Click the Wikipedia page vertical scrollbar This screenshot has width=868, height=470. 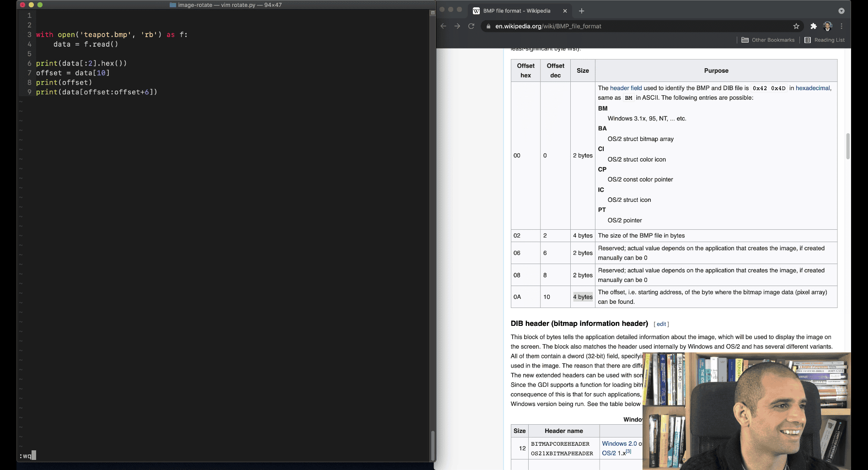click(x=847, y=146)
